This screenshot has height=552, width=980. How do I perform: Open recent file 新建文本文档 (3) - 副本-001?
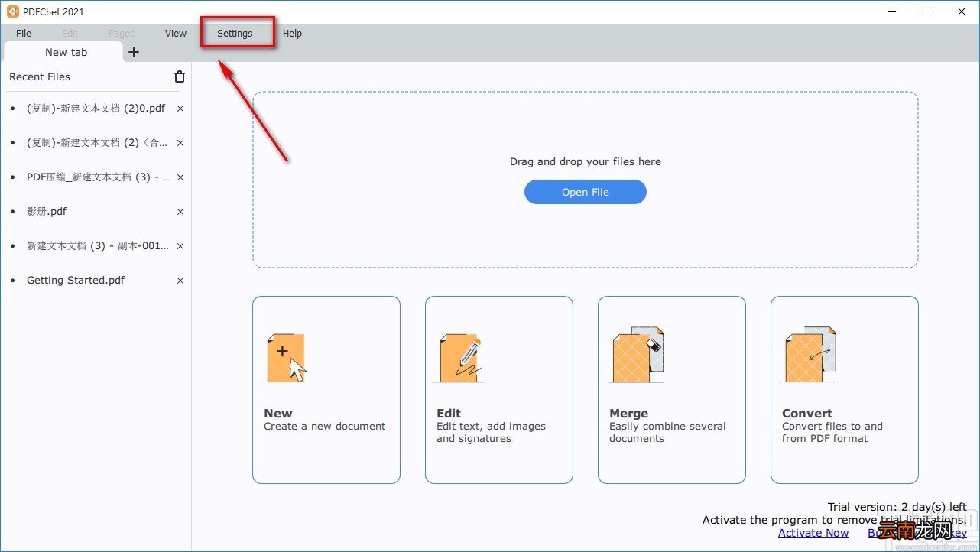coord(98,246)
